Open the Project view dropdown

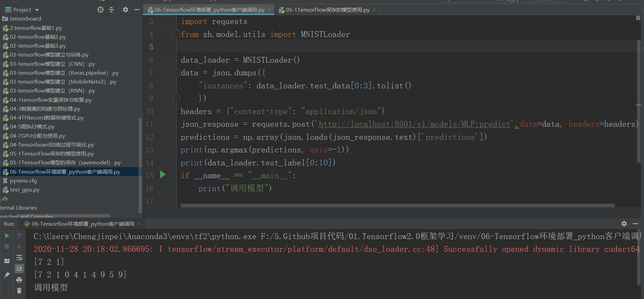click(x=37, y=10)
